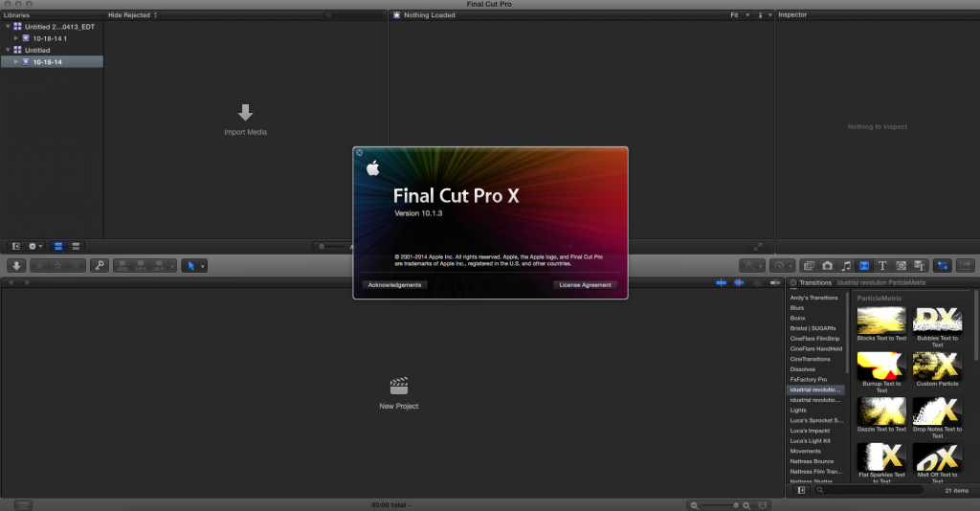Open the Music and Sound browser
980x511 pixels.
(846, 265)
